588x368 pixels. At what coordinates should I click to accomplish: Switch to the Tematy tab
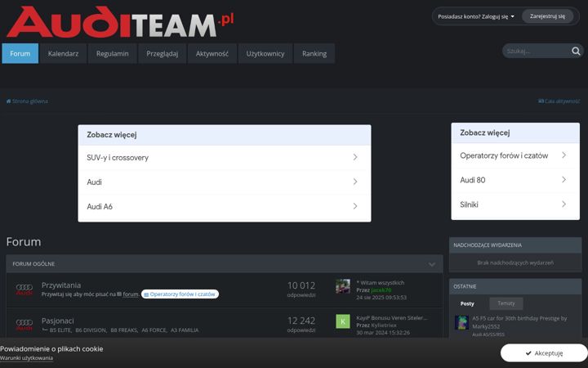[x=506, y=303]
